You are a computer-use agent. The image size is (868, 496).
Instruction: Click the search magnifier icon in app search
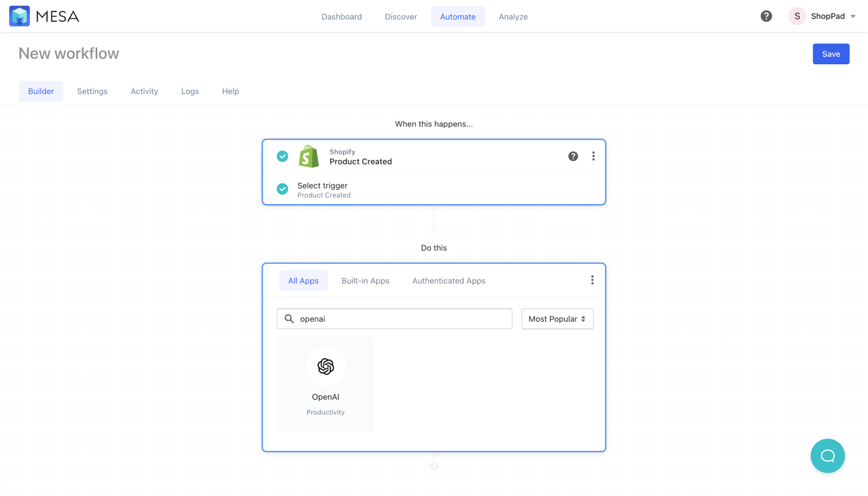[x=290, y=318]
